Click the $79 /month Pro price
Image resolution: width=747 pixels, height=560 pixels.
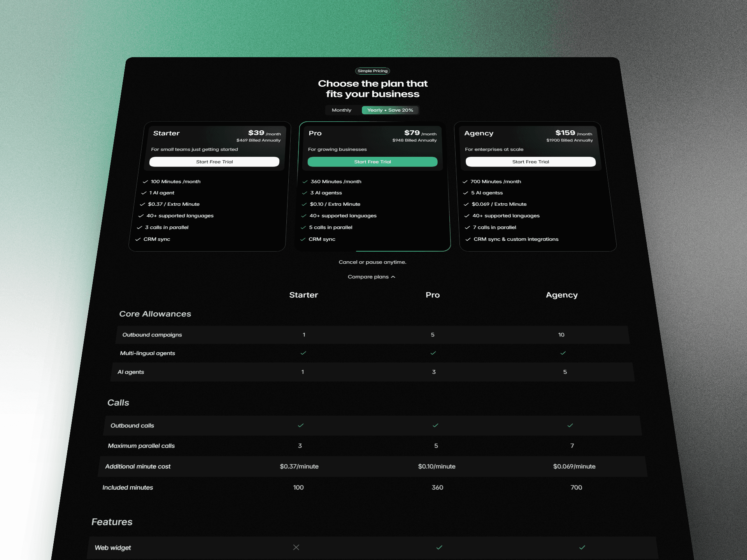(x=420, y=133)
